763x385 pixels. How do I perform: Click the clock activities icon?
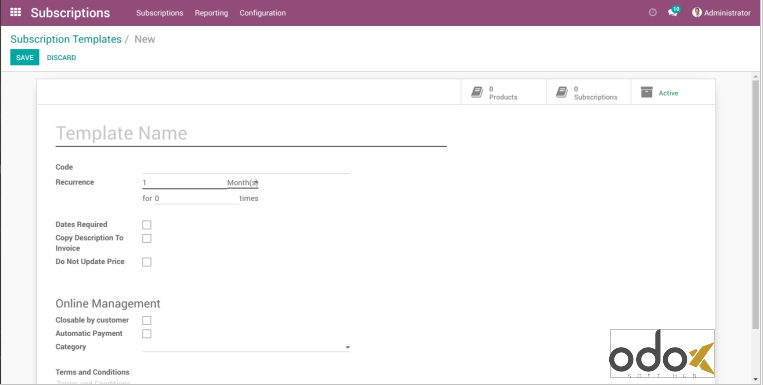[x=653, y=13]
